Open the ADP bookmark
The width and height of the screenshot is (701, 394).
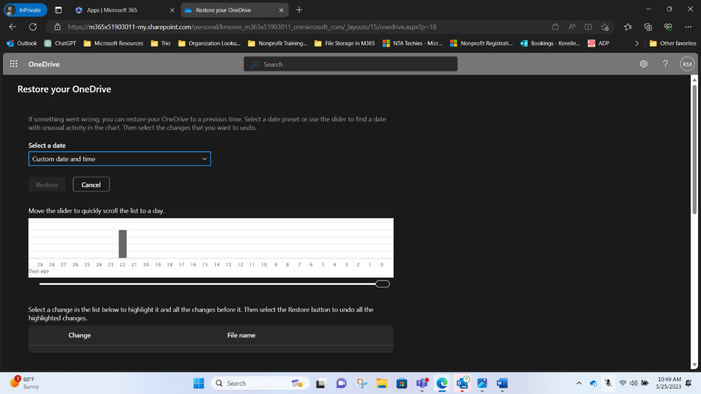(598, 43)
